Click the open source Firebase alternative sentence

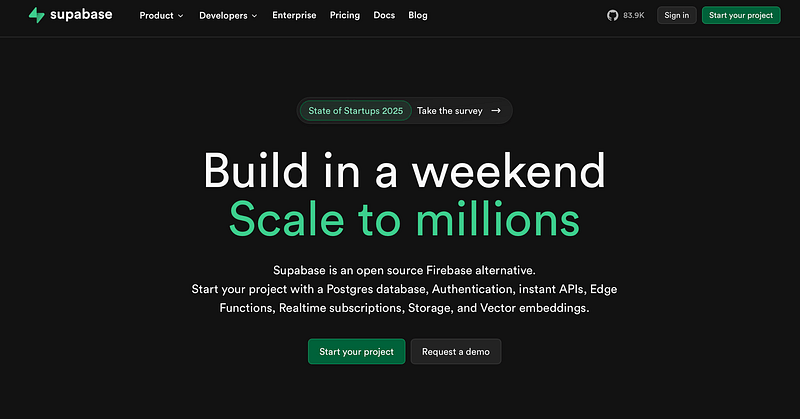click(x=404, y=271)
